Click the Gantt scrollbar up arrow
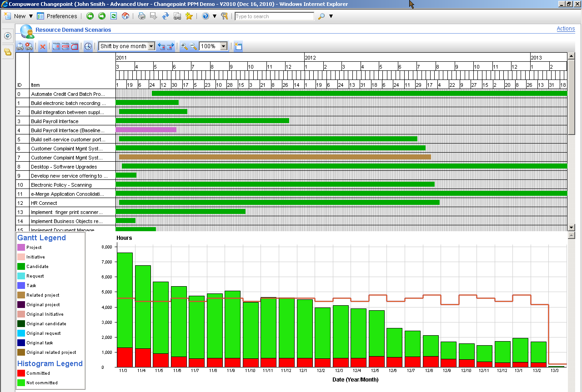 (571, 56)
